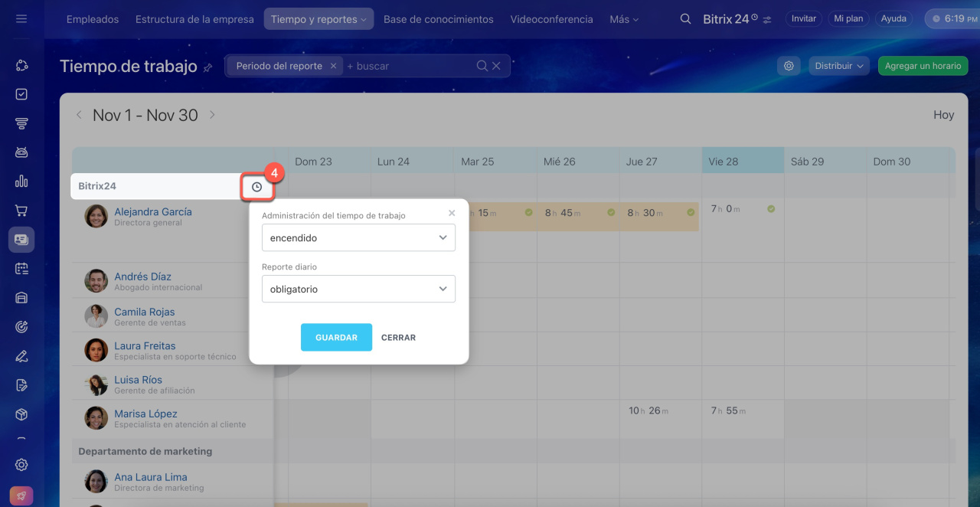Open the hamburger menu in the sidebar
The width and height of the screenshot is (980, 507).
pos(21,18)
